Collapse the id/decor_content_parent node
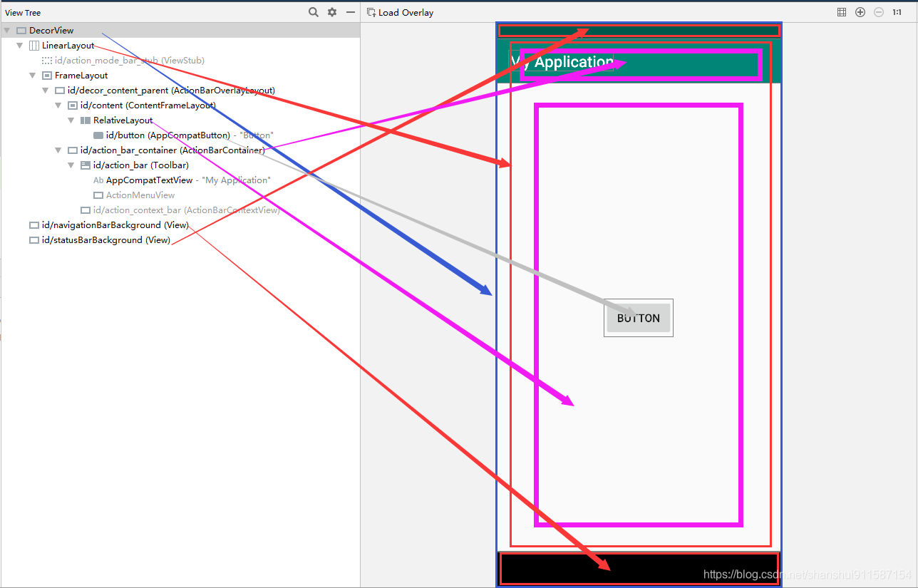 (x=46, y=91)
